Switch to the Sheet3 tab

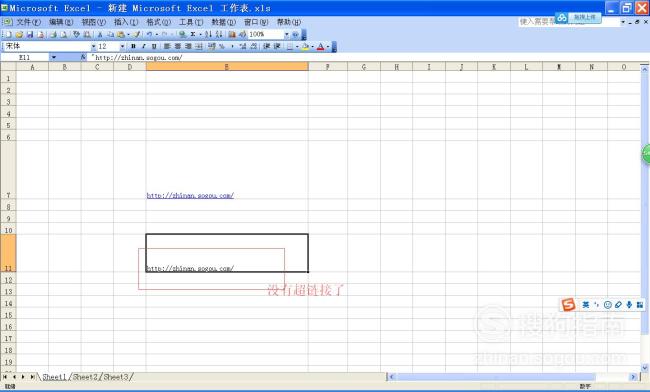click(x=116, y=377)
